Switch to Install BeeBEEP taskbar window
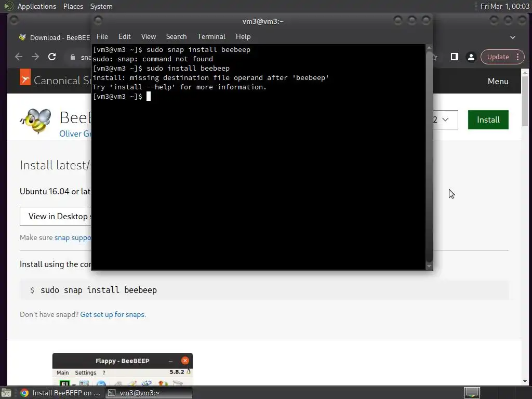532x399 pixels. pyautogui.click(x=60, y=393)
